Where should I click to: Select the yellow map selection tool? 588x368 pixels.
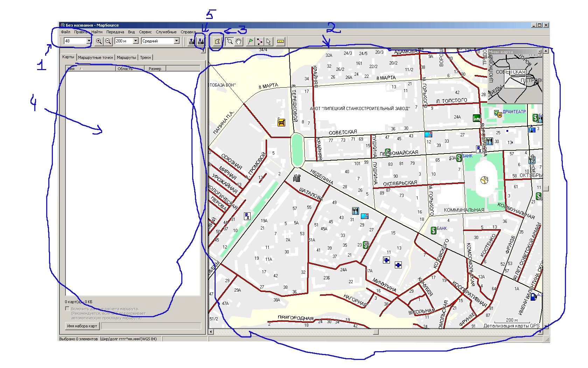click(x=217, y=41)
